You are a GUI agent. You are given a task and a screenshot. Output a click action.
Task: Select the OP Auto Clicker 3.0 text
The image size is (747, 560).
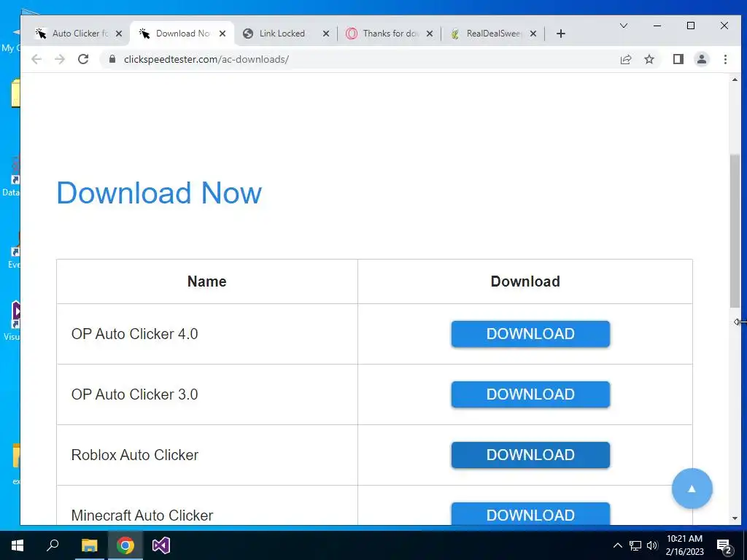[134, 394]
